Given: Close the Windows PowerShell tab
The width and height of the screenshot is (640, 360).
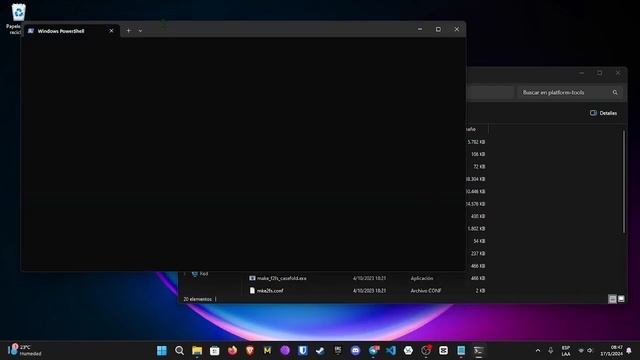Looking at the screenshot, I should coord(111,31).
